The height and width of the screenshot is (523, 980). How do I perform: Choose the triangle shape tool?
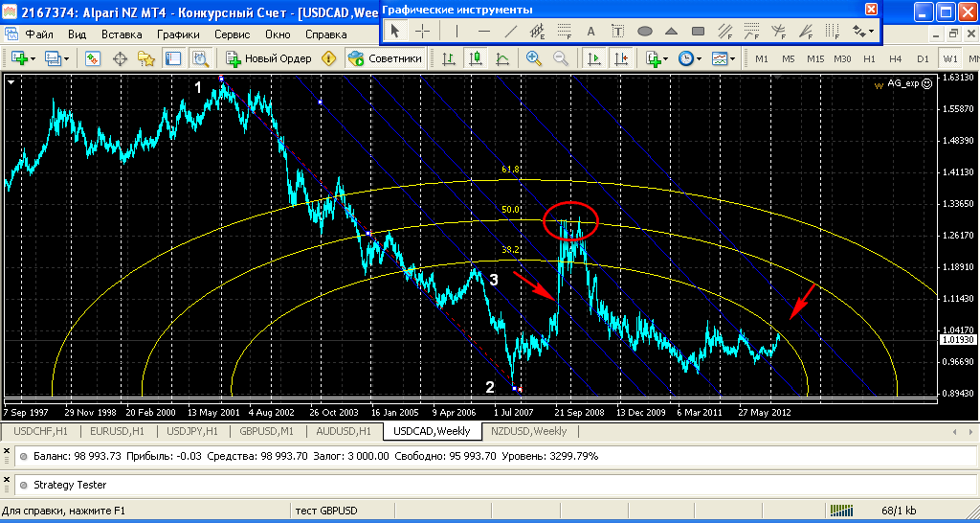pyautogui.click(x=672, y=31)
